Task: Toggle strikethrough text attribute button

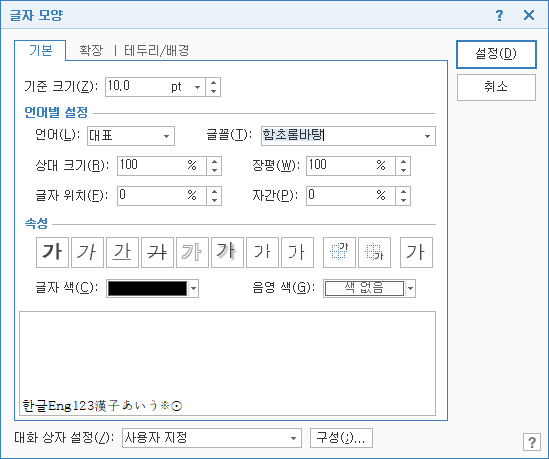Action: click(x=157, y=252)
